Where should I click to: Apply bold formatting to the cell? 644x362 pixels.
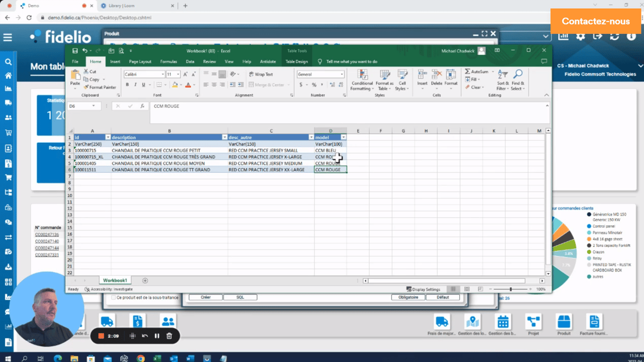pos(127,84)
